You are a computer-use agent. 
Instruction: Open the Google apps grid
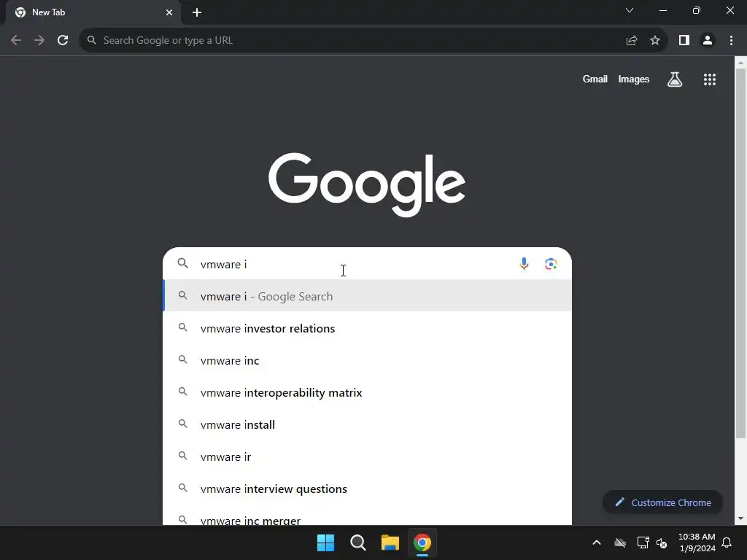tap(710, 79)
